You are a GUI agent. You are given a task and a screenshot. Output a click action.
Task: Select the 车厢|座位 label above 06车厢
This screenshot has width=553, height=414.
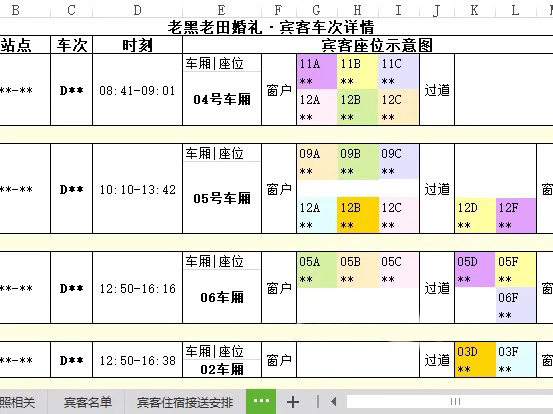(222, 261)
